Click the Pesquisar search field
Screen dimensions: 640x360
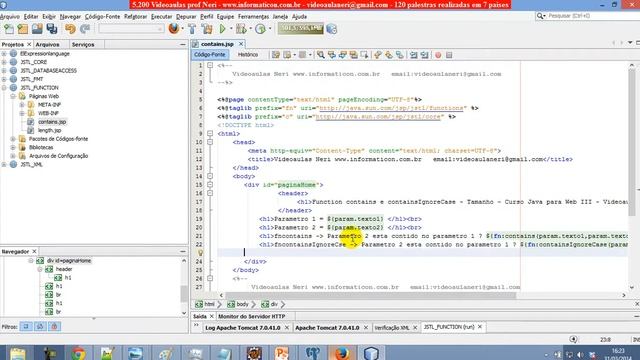pos(592,16)
